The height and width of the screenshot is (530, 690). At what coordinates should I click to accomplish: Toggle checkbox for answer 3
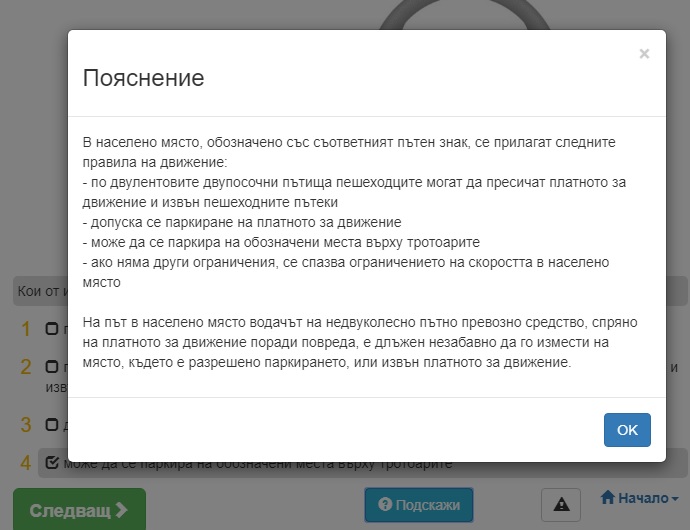click(x=52, y=424)
